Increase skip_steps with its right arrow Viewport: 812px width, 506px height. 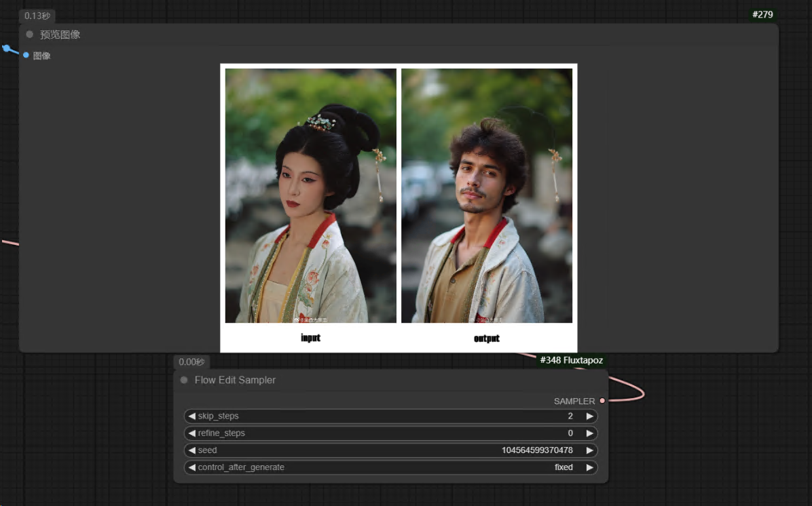[589, 416]
